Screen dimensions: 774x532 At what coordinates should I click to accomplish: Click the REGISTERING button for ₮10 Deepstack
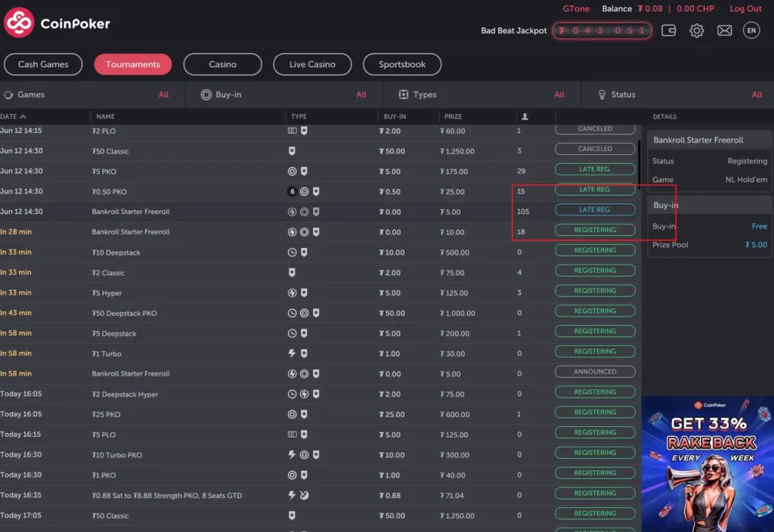(595, 250)
